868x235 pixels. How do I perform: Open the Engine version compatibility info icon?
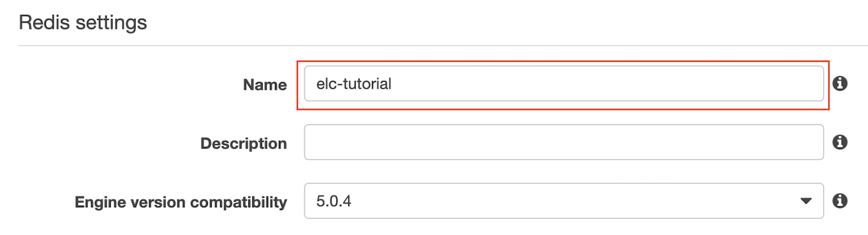840,201
